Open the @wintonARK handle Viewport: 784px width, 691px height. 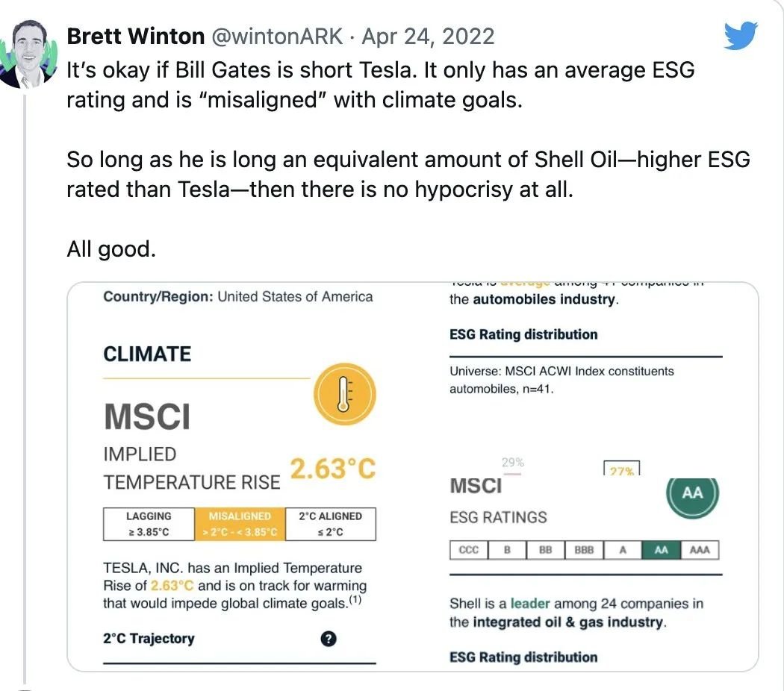pos(278,37)
